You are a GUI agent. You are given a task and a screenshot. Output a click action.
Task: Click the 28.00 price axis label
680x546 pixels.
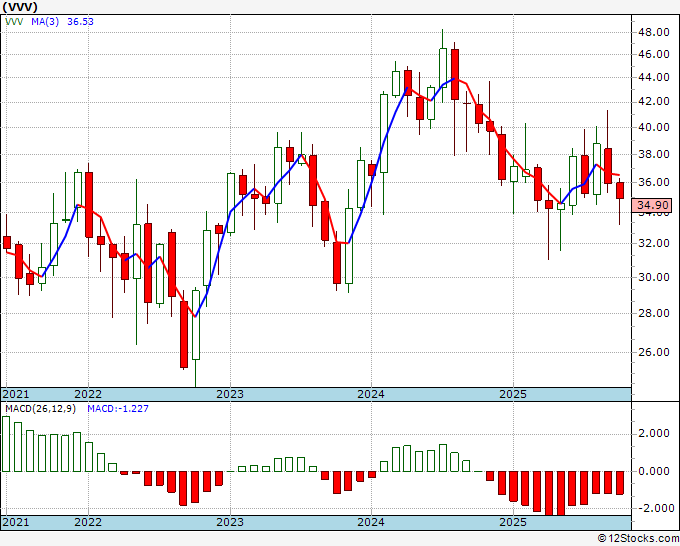[x=653, y=313]
